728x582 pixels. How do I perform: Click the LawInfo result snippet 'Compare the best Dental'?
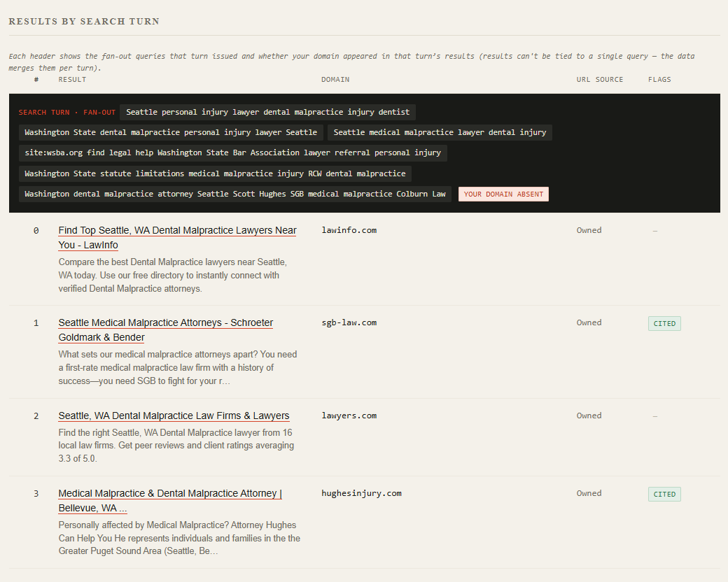click(x=173, y=275)
